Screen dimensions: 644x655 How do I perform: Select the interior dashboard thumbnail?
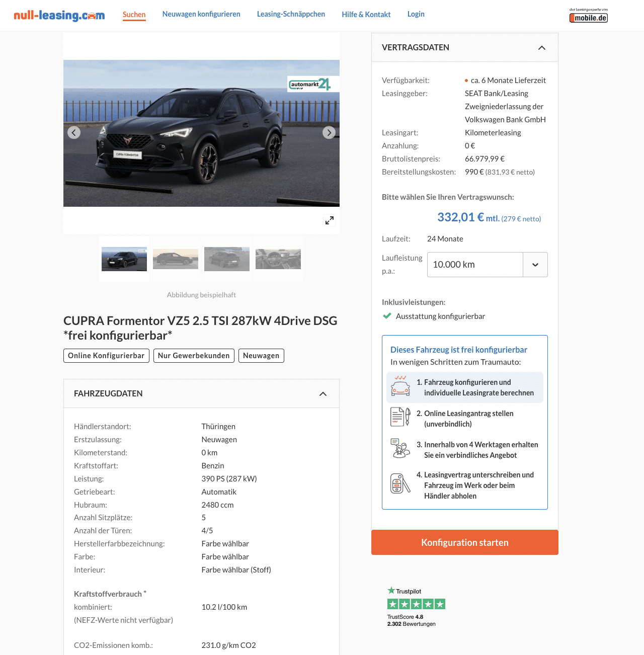(x=278, y=259)
